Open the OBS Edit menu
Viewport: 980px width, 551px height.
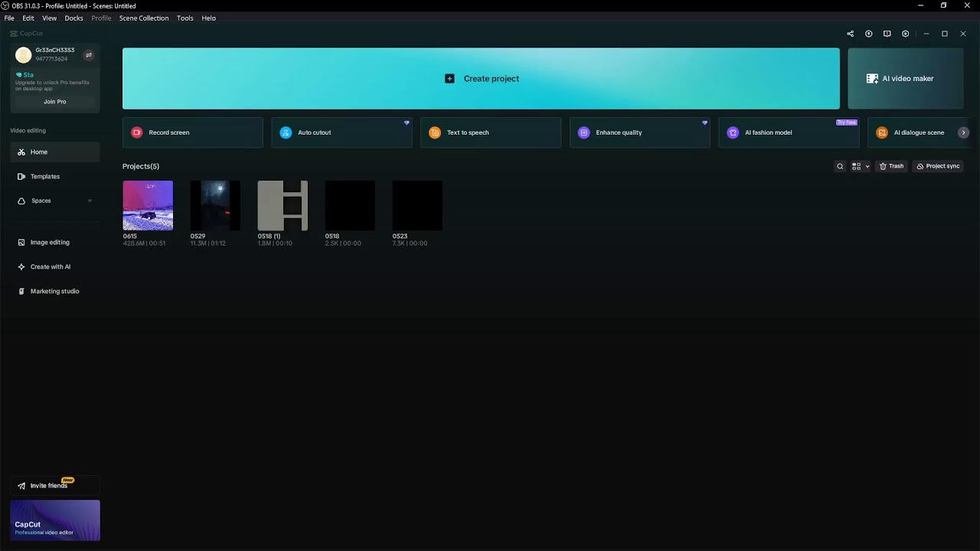[28, 18]
